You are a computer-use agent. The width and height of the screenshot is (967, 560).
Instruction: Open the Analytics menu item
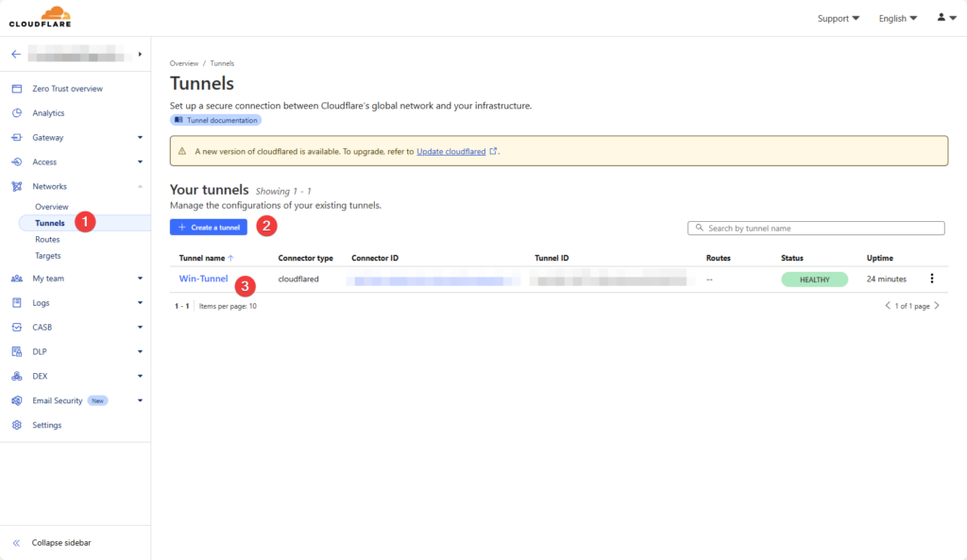[x=48, y=113]
